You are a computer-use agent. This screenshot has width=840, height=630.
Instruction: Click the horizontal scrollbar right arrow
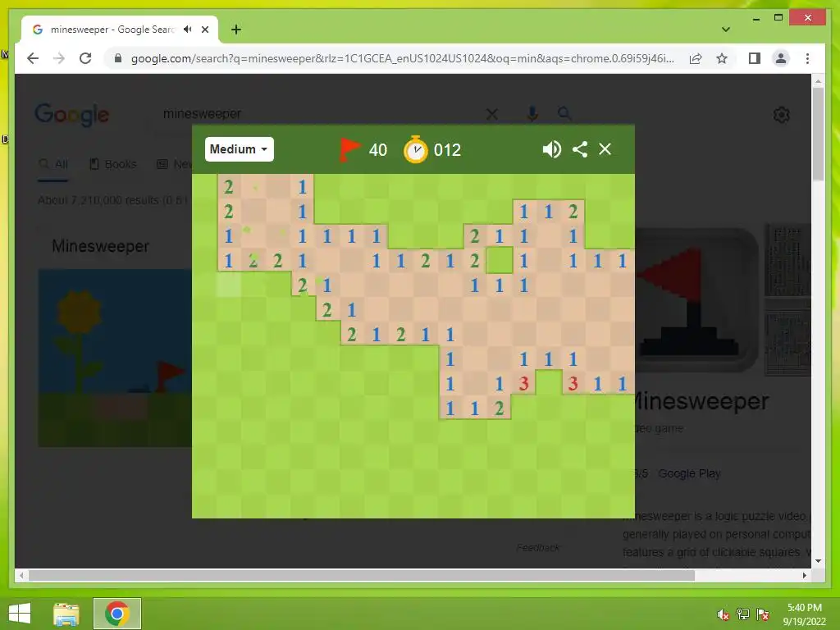[x=805, y=575]
